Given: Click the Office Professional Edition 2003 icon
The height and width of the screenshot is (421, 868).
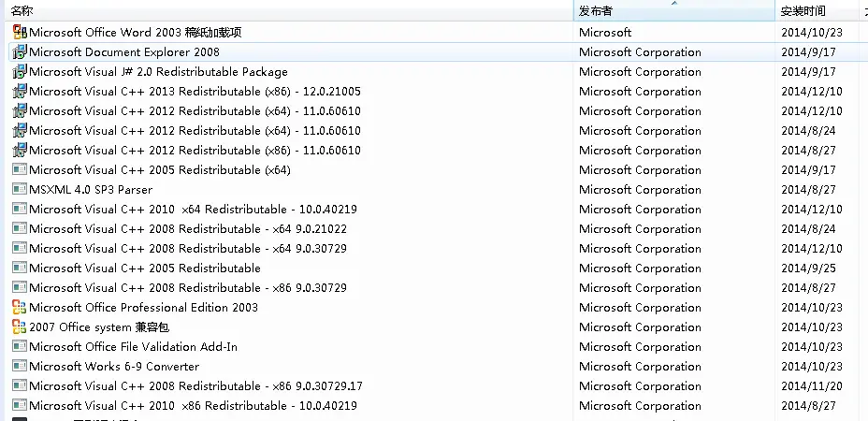Looking at the screenshot, I should 20,308.
